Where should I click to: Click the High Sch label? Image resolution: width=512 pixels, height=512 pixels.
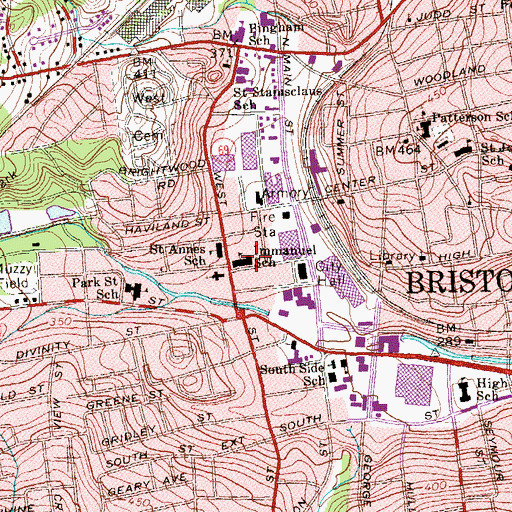click(492, 389)
